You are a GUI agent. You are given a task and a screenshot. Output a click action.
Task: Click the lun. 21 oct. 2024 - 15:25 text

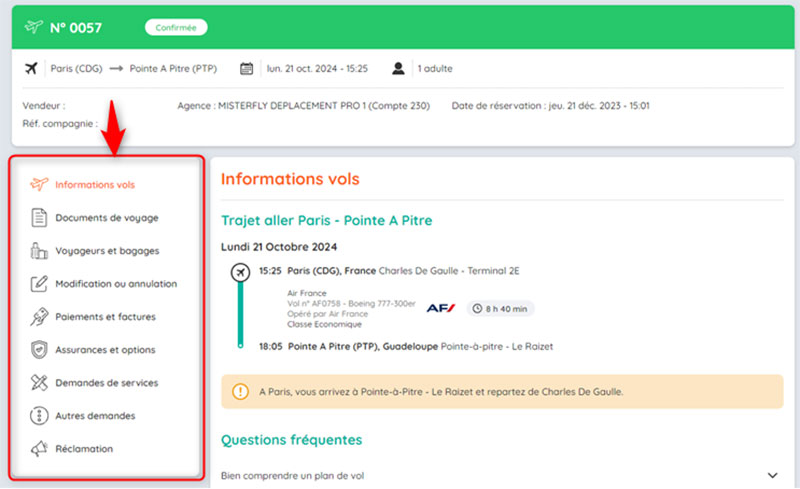(317, 68)
